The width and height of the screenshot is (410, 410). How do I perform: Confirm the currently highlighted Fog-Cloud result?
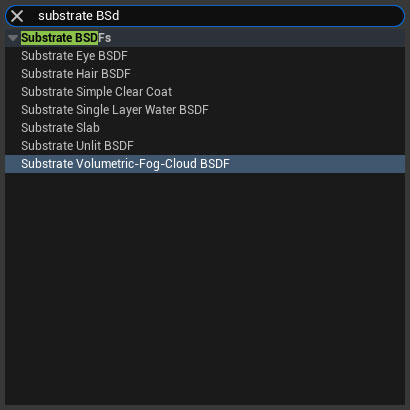point(205,164)
